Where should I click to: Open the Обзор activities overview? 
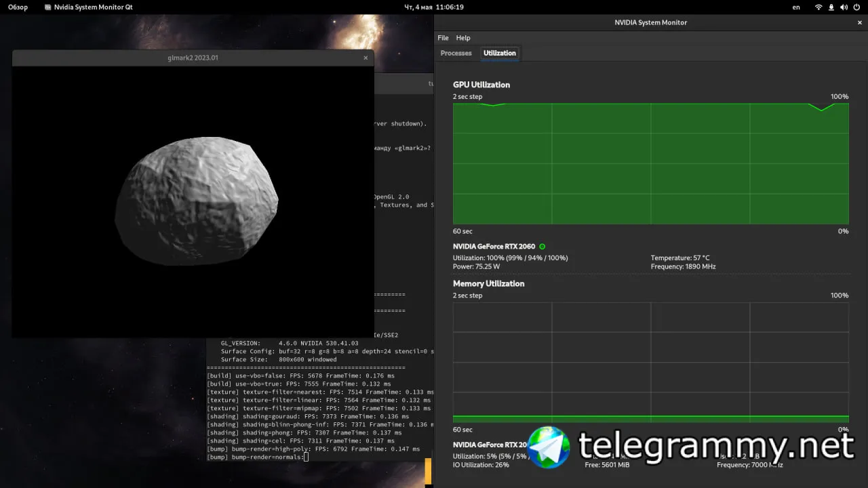pos(18,7)
